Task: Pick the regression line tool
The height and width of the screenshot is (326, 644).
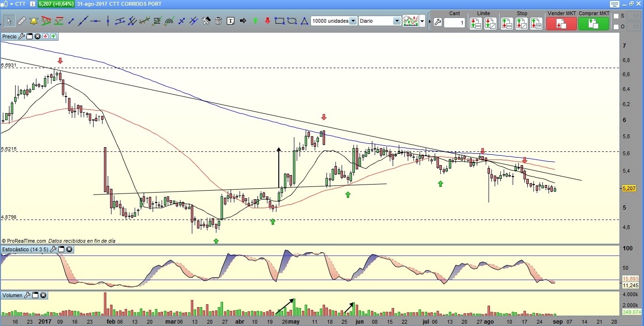Action: point(145,21)
